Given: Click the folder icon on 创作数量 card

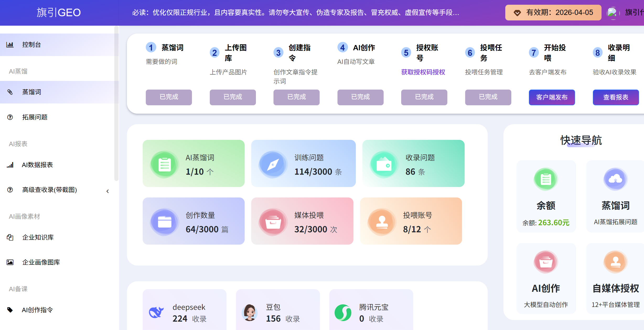Looking at the screenshot, I should click(164, 221).
